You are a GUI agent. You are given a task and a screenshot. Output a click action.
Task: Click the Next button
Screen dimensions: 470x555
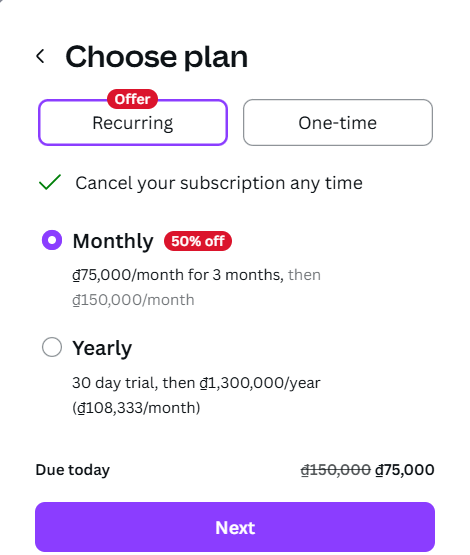[x=235, y=527]
